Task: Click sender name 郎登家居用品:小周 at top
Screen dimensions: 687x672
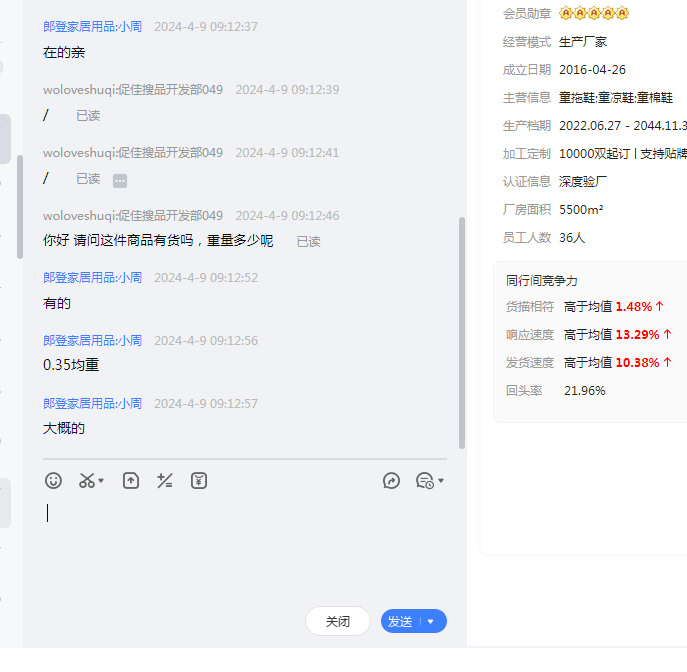Action: click(x=92, y=27)
